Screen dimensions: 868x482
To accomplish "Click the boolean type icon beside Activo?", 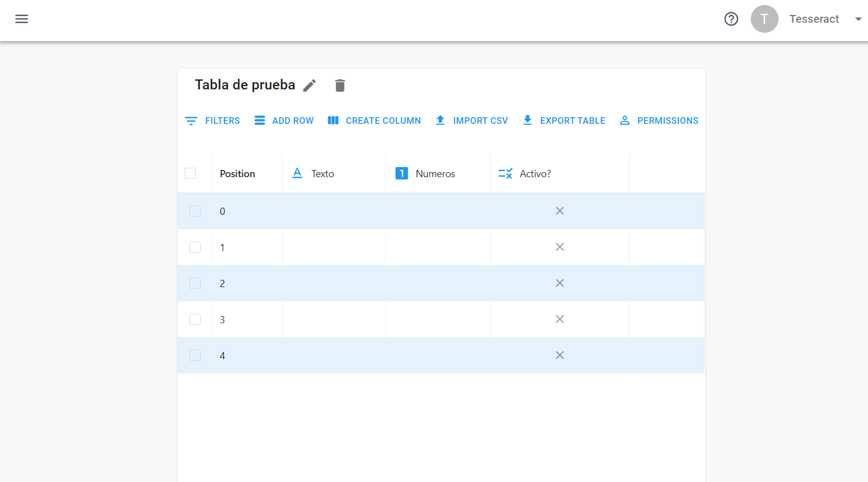I will coord(506,173).
